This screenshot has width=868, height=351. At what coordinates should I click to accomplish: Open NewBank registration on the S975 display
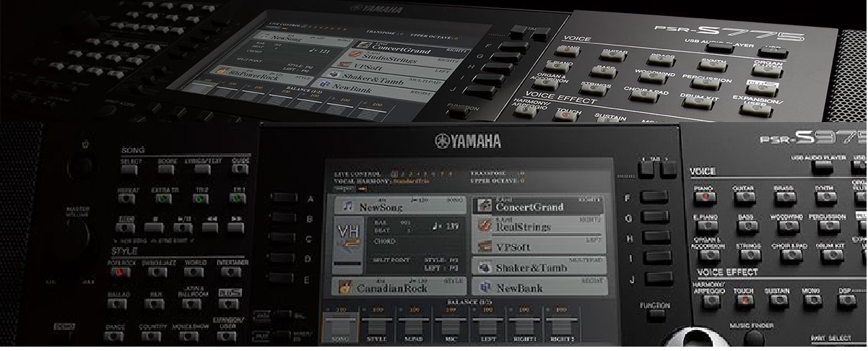[539, 287]
